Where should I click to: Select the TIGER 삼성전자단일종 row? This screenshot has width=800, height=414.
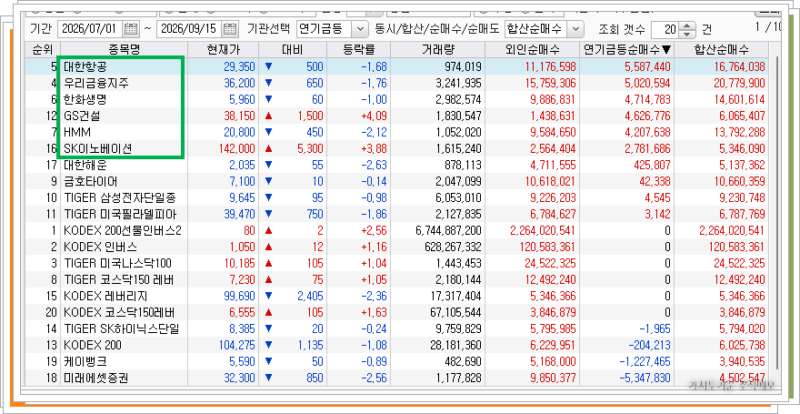click(x=397, y=198)
